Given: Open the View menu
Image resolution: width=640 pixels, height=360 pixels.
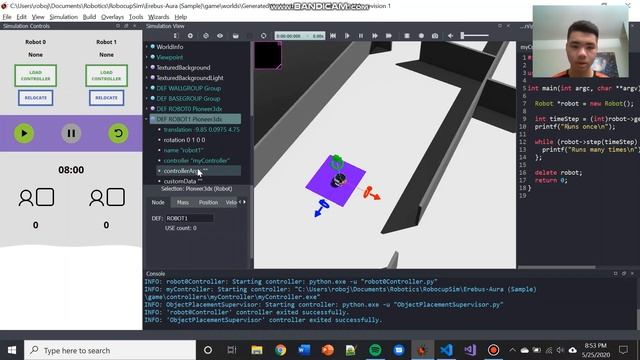Looking at the screenshot, I should pos(38,17).
